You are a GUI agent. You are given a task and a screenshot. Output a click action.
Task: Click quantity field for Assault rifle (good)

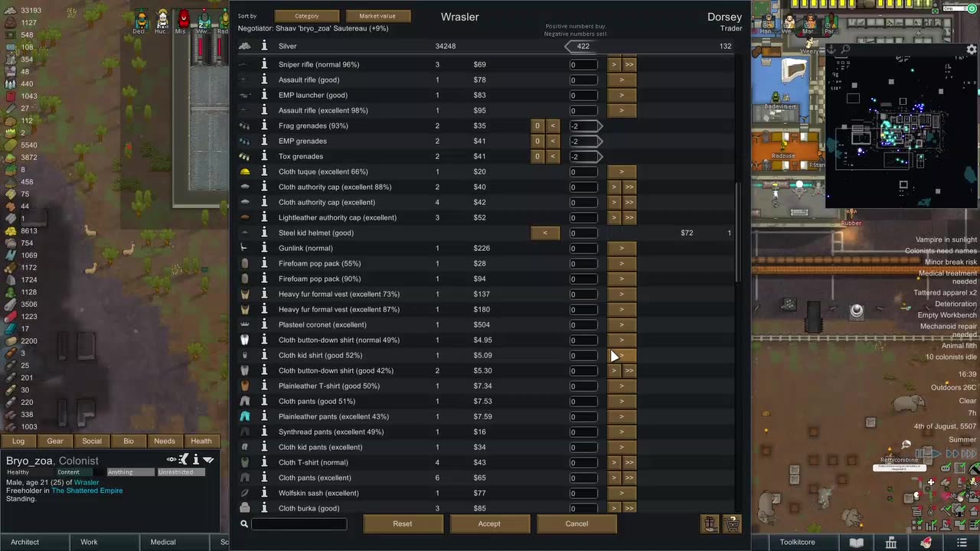[x=583, y=80]
